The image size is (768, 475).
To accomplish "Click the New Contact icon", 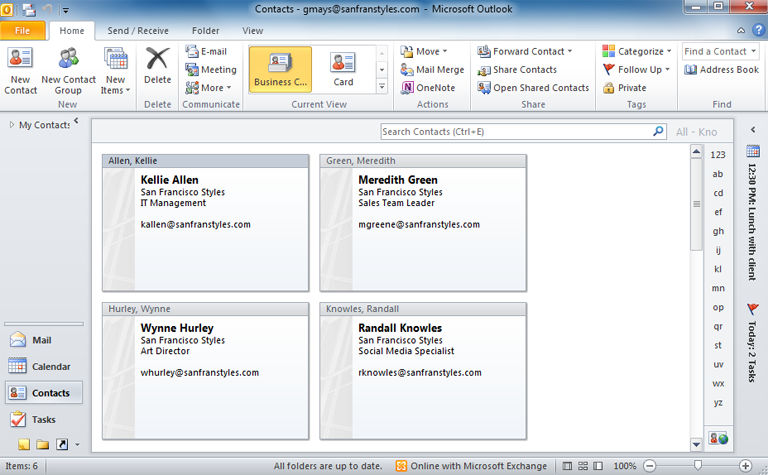I will tap(19, 60).
